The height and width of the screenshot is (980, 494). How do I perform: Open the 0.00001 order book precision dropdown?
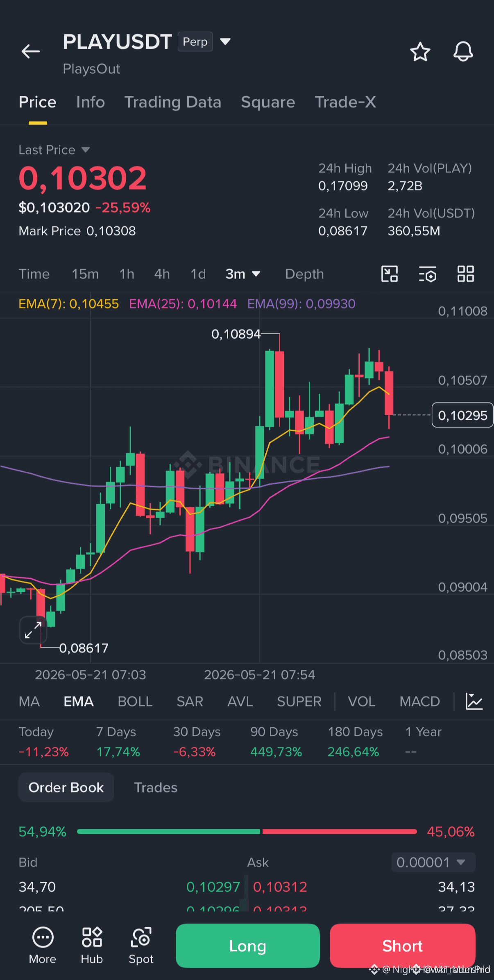433,862
